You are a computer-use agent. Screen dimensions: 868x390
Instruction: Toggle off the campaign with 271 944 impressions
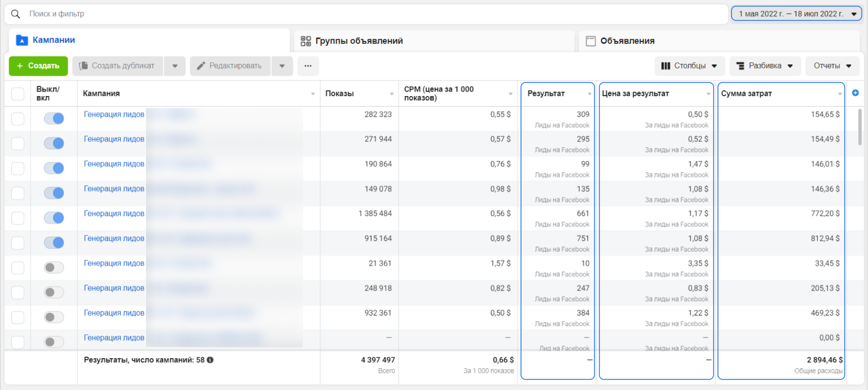click(x=54, y=143)
